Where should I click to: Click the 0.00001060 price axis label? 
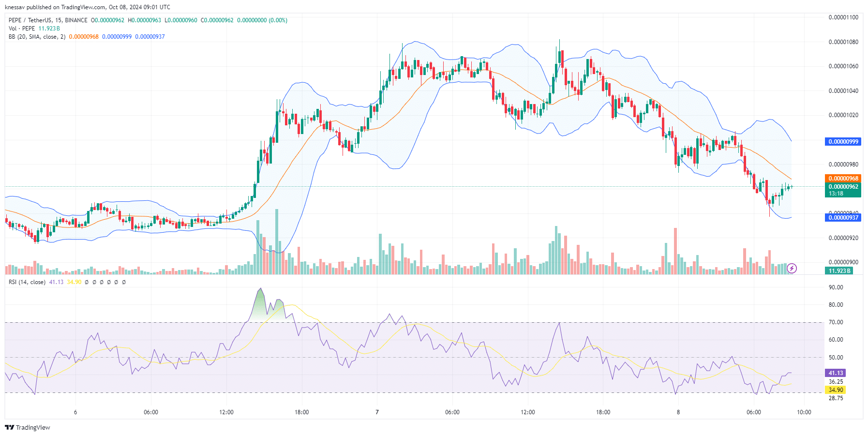[x=843, y=66]
